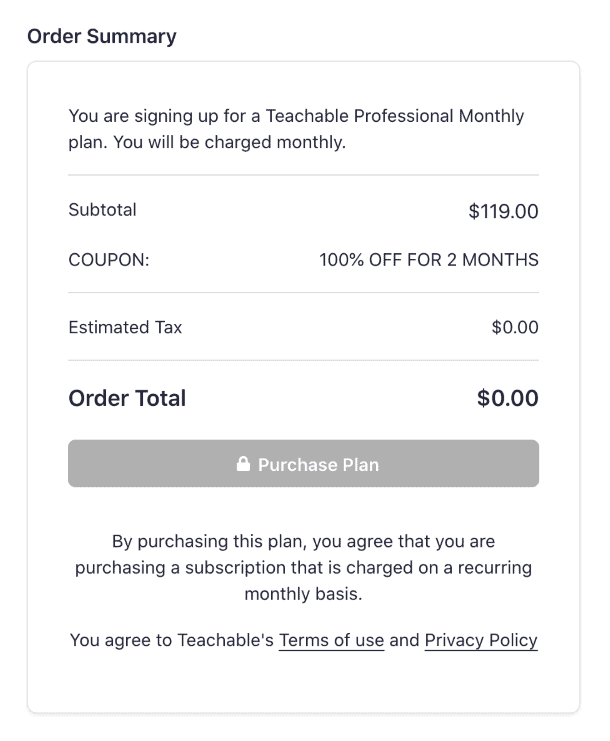
Task: Click the word 'and' between policy links
Action: (404, 641)
